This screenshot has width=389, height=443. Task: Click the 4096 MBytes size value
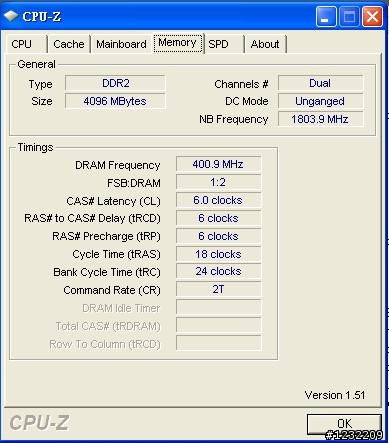pos(115,101)
